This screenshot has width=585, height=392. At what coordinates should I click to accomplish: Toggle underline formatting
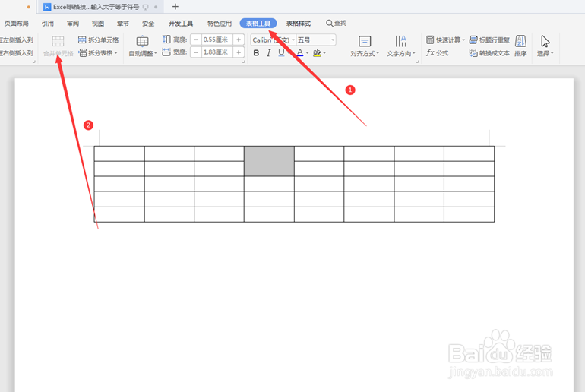[x=281, y=53]
